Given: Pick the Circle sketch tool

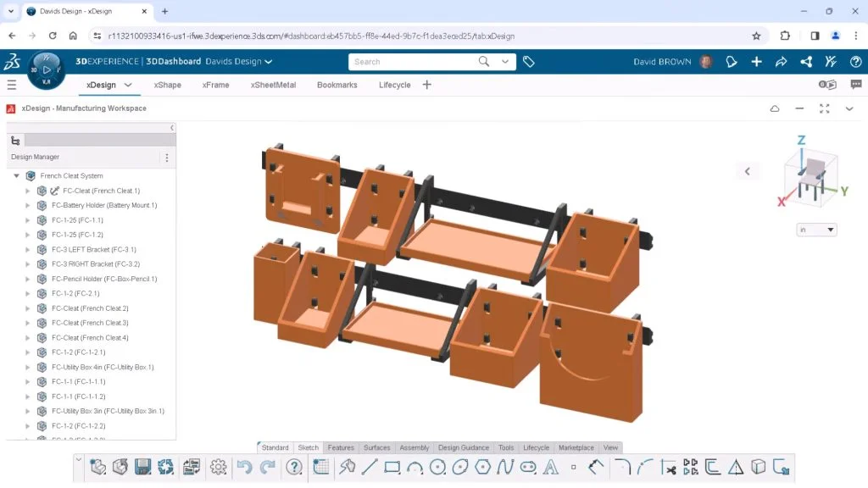Looking at the screenshot, I should tap(437, 467).
